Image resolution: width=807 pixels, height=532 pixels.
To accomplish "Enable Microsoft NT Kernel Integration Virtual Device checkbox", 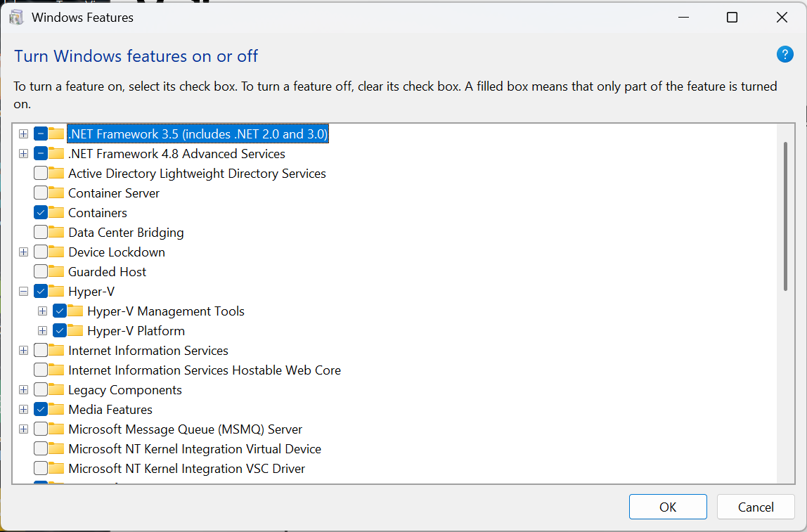I will coord(41,448).
